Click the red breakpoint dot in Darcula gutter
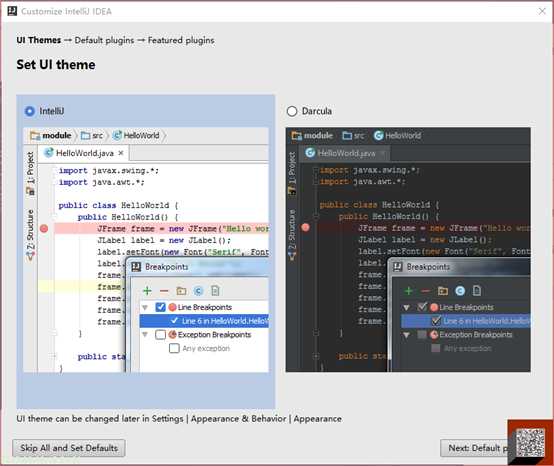This screenshot has height=466, width=554. click(x=306, y=227)
